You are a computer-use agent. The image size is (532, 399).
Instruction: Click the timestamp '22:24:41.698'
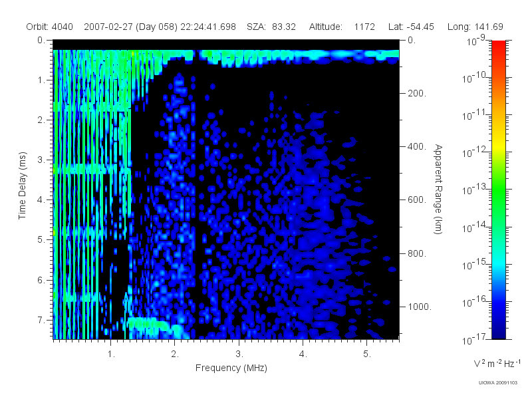pyautogui.click(x=208, y=27)
